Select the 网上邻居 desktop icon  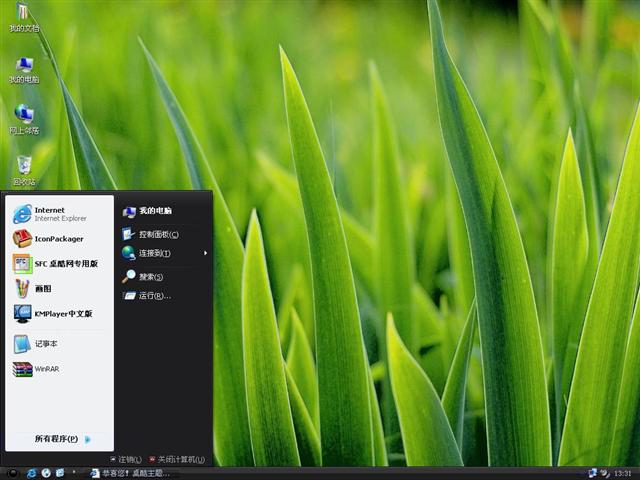24,119
